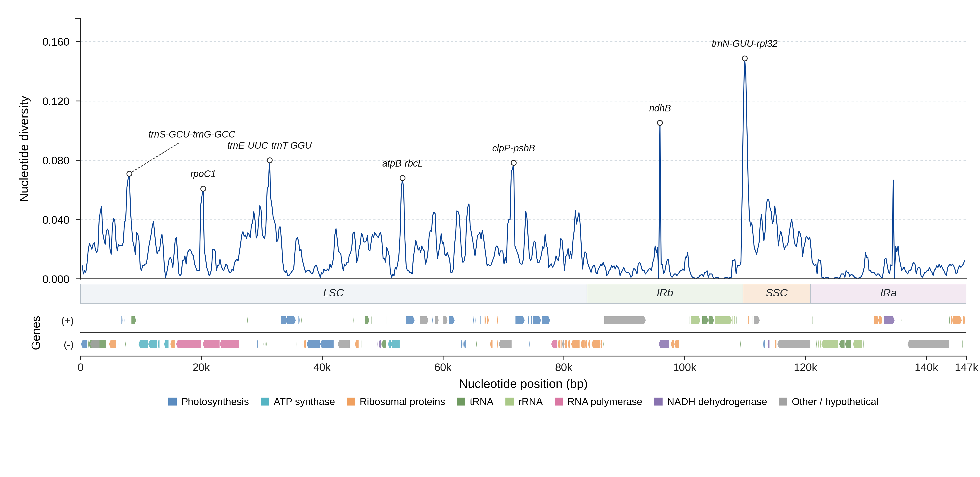Viewport: 980px width, 477px height.
Task: Click the 0.000 y-axis tick label
Action: click(56, 279)
